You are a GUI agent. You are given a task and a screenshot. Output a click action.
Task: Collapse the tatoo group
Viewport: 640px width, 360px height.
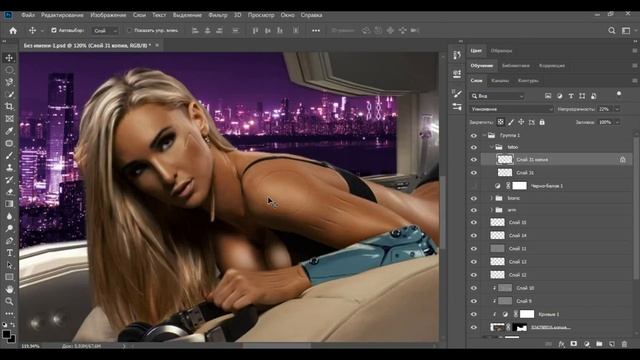coord(491,147)
